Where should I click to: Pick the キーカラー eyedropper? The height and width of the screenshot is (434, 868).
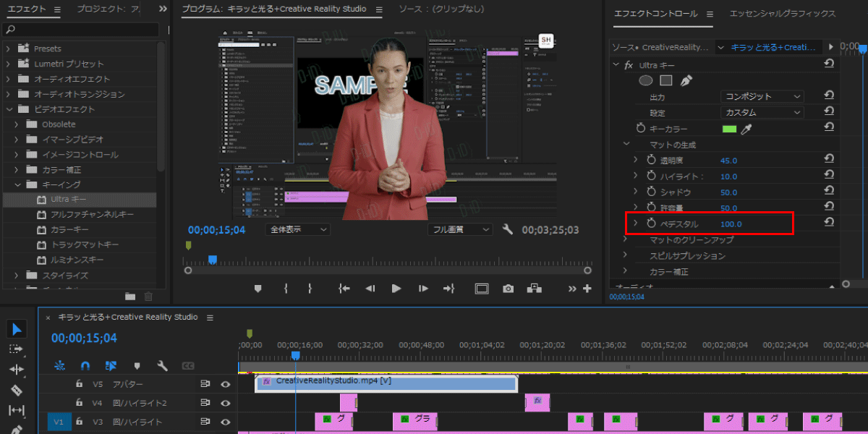[747, 129]
